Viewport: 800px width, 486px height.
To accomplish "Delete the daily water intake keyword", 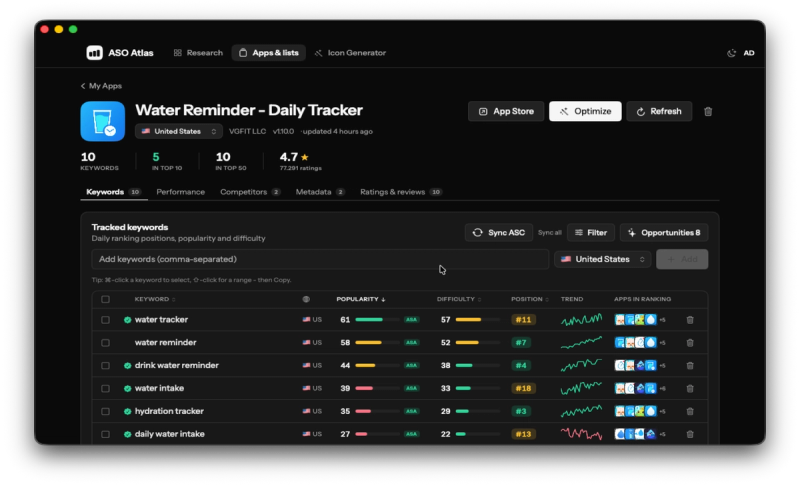I will 690,434.
